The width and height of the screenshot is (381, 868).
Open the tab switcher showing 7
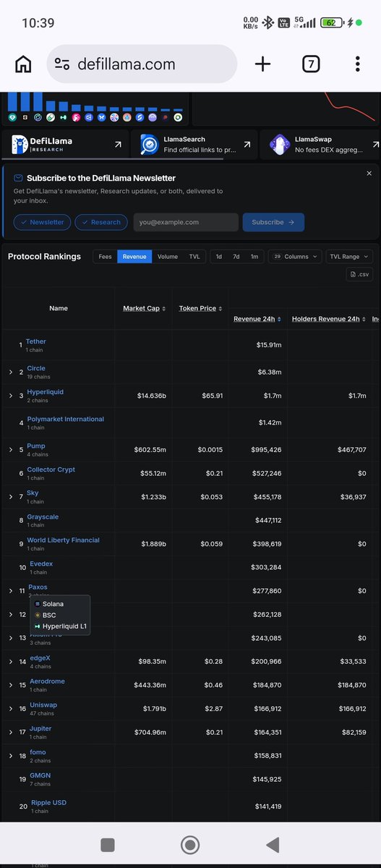coord(310,64)
